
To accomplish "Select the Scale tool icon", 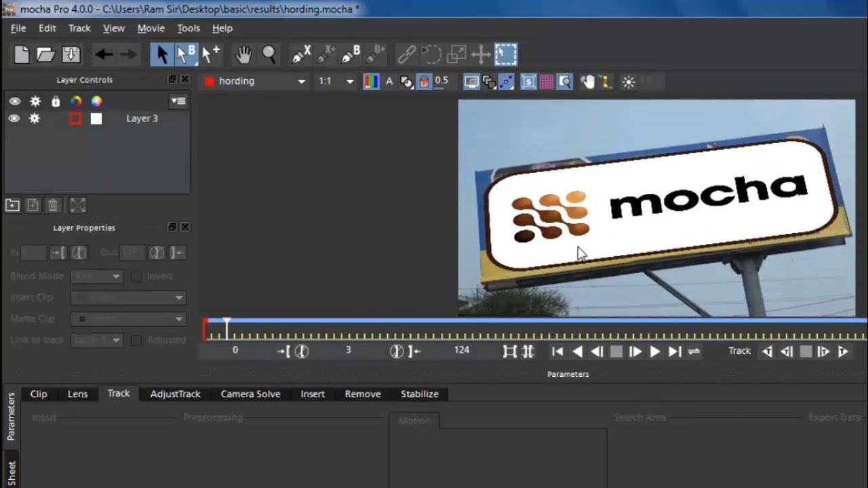I will point(456,54).
